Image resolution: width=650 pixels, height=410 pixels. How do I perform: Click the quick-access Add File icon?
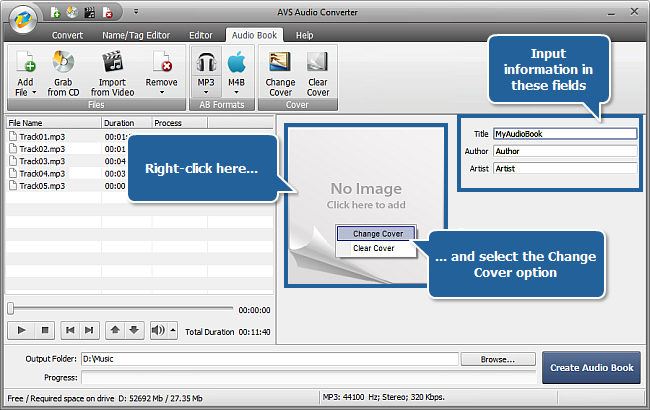tap(56, 13)
